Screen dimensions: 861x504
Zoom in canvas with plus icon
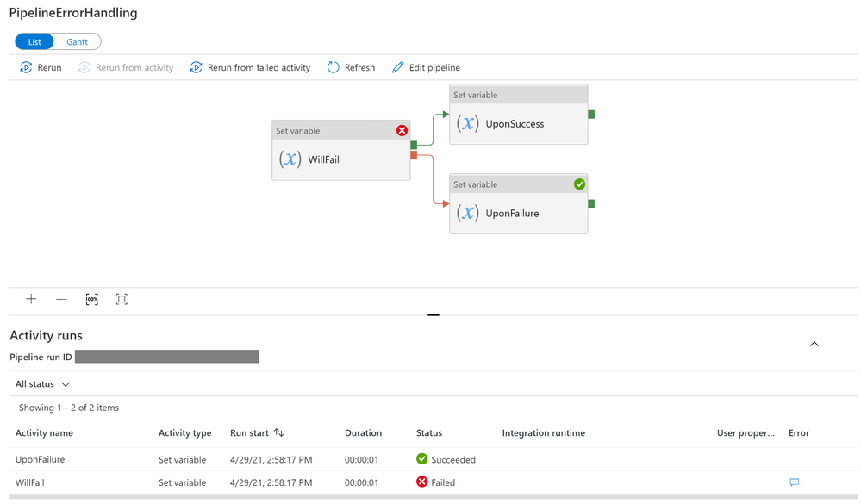pyautogui.click(x=31, y=299)
